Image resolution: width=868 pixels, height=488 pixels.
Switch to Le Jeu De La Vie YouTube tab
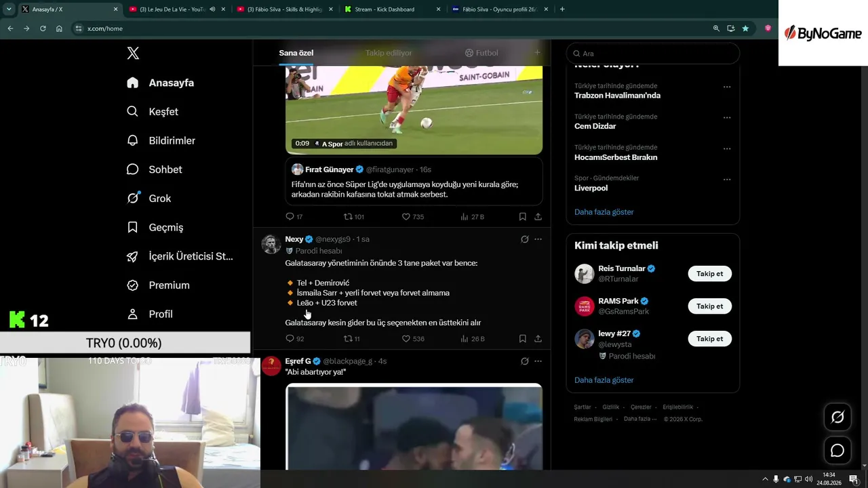(173, 9)
